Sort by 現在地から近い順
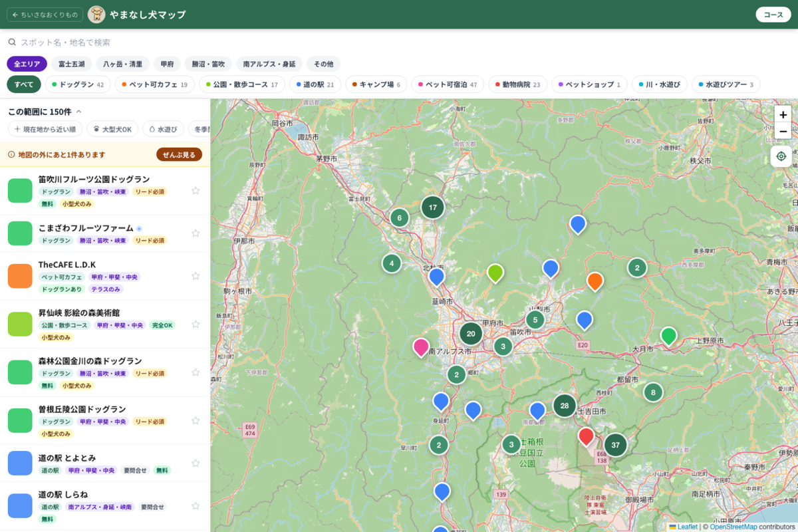Screen dimensions: 798x532 (x=45, y=129)
